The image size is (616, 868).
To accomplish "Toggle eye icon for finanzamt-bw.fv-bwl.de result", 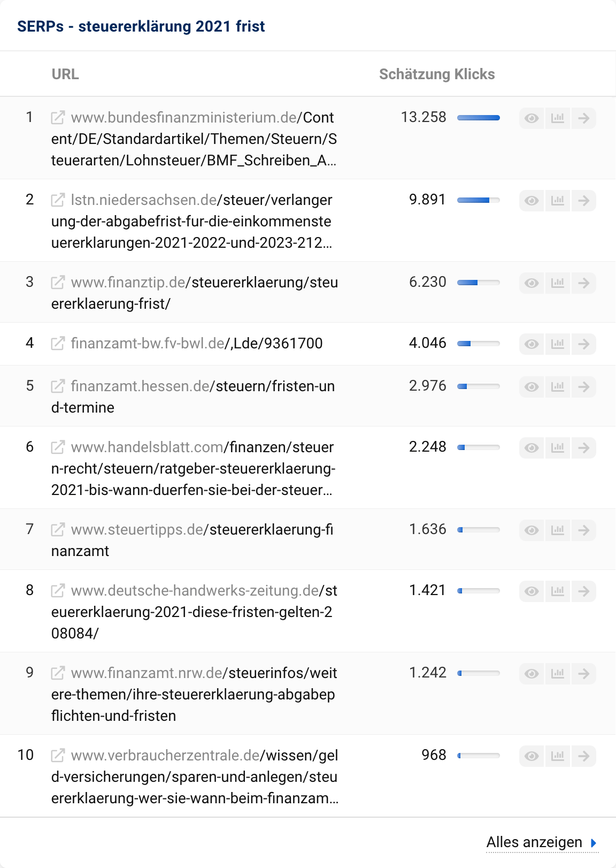I will point(532,344).
